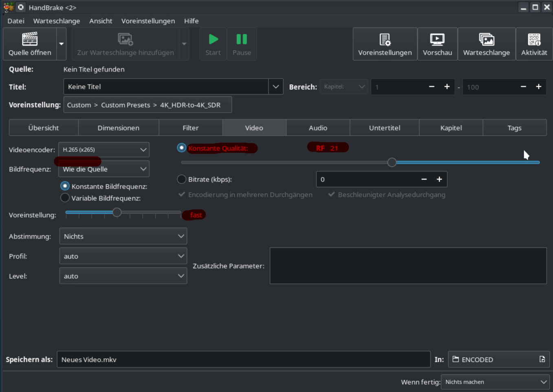Image resolution: width=553 pixels, height=392 pixels.
Task: Open the Aktivität log window
Action: (x=534, y=44)
